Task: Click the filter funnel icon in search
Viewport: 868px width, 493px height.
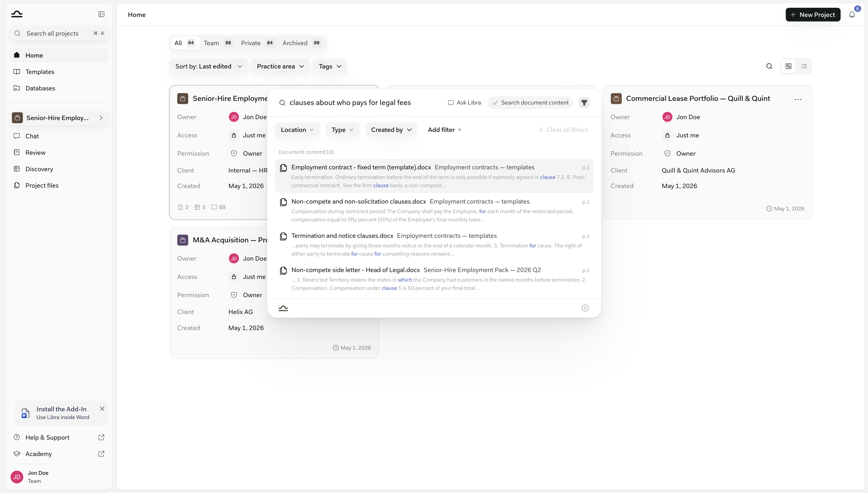Action: [584, 103]
